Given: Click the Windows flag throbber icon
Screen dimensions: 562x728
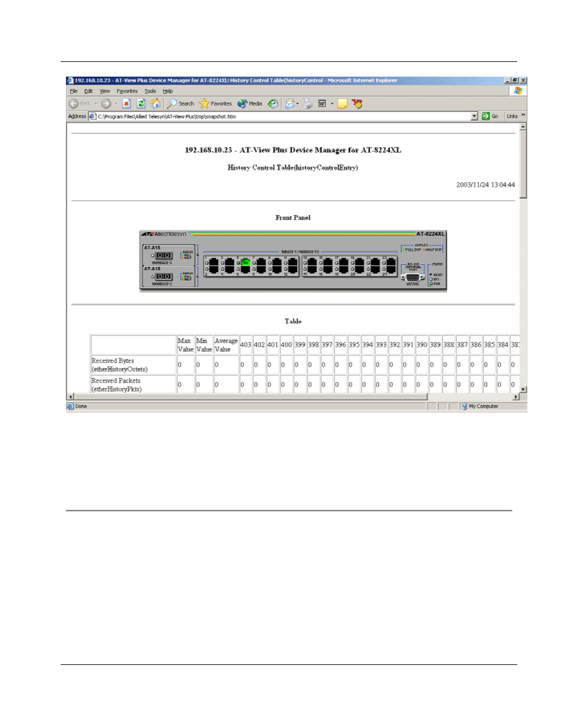Looking at the screenshot, I should click(518, 91).
